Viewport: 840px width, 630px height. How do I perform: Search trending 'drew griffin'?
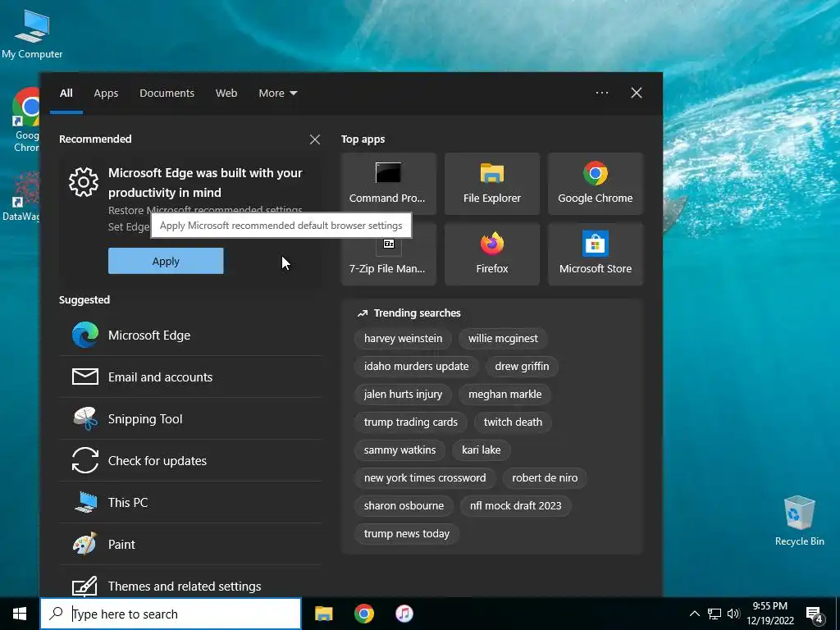tap(522, 367)
